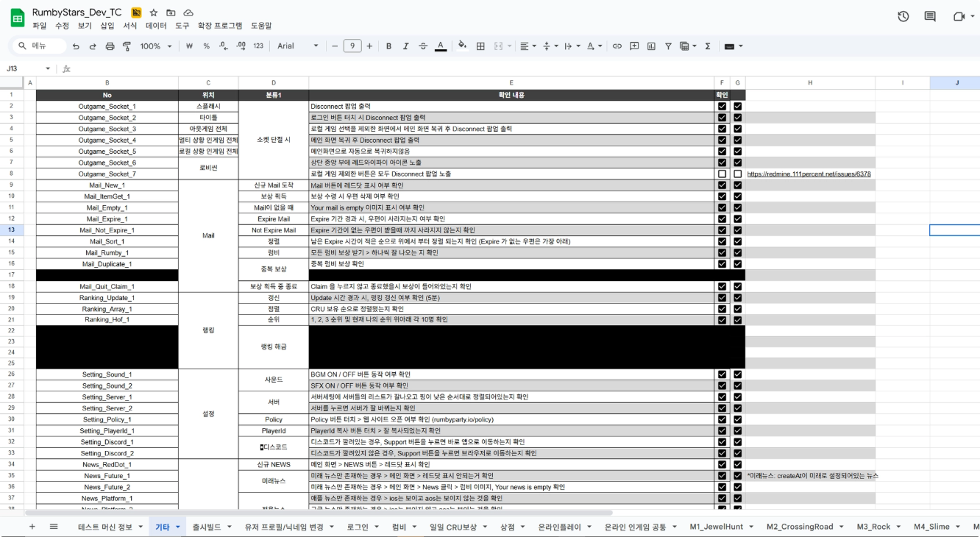Toggle bold formatting
Image resolution: width=980 pixels, height=537 pixels.
[388, 46]
